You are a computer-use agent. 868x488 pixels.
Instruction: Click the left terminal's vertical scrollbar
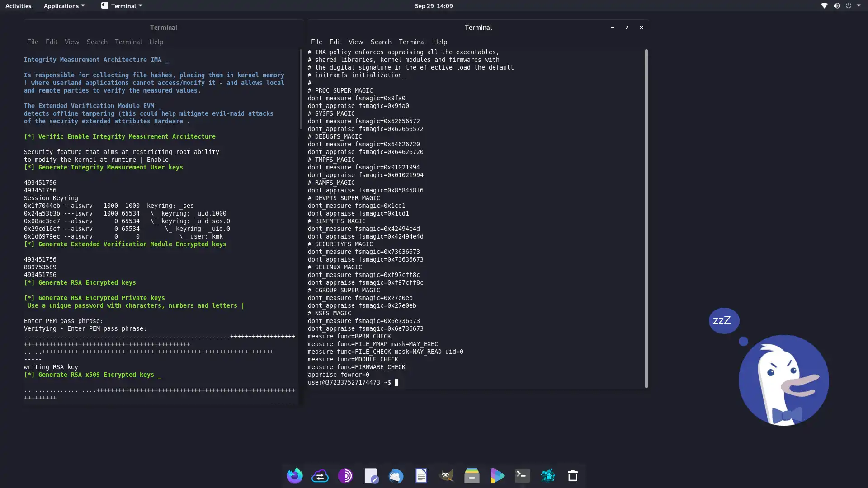[301, 89]
